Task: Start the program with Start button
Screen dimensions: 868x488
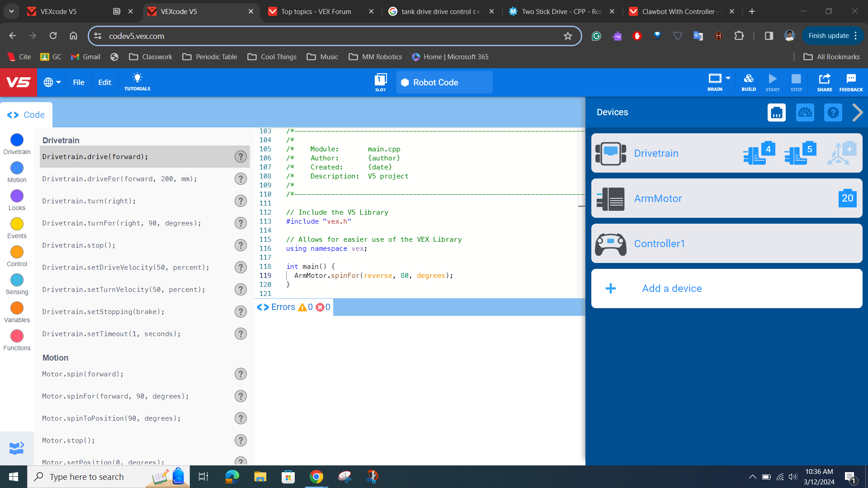Action: 773,82
